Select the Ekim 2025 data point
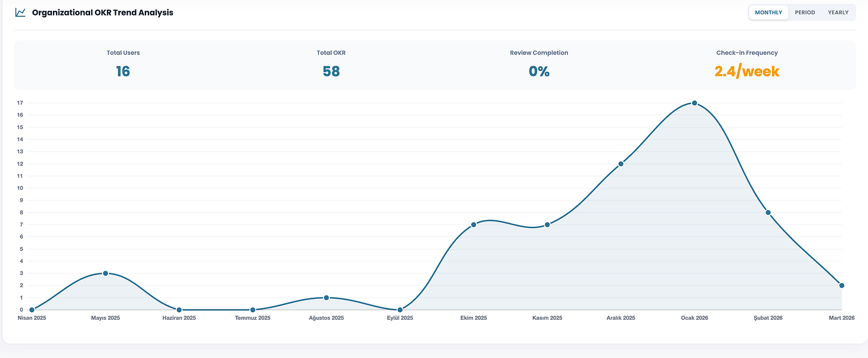Image resolution: width=868 pixels, height=358 pixels. (474, 225)
